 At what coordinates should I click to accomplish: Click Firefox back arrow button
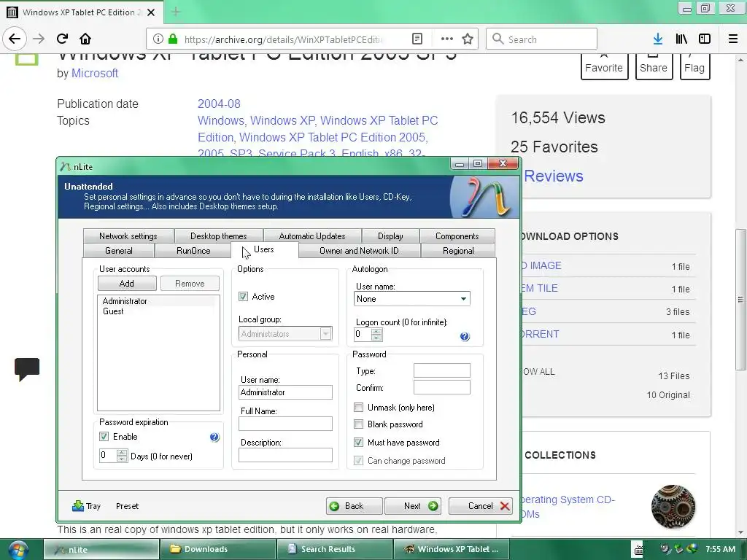coord(15,39)
